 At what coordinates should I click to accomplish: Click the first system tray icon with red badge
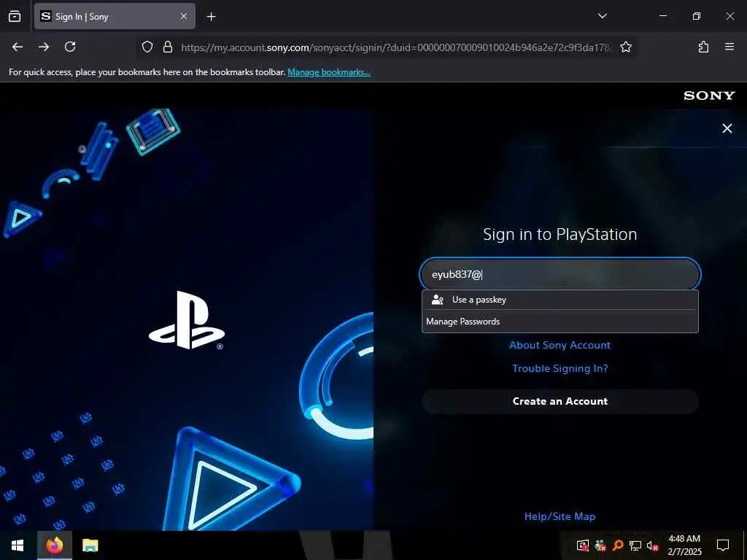(x=583, y=545)
